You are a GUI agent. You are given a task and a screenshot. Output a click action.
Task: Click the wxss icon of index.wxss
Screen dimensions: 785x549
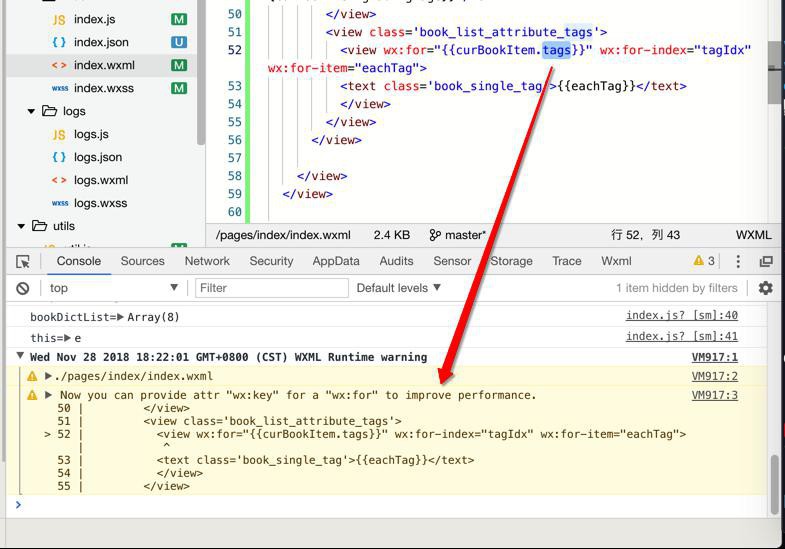[60, 89]
